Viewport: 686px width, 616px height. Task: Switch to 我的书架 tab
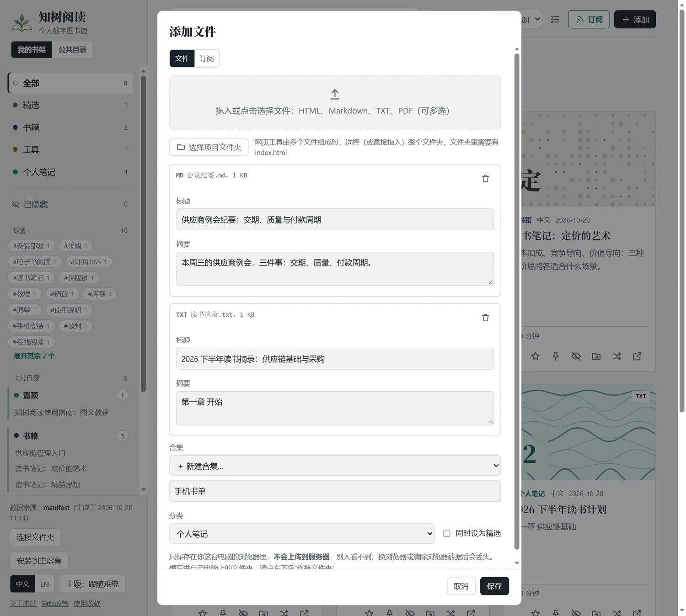32,50
